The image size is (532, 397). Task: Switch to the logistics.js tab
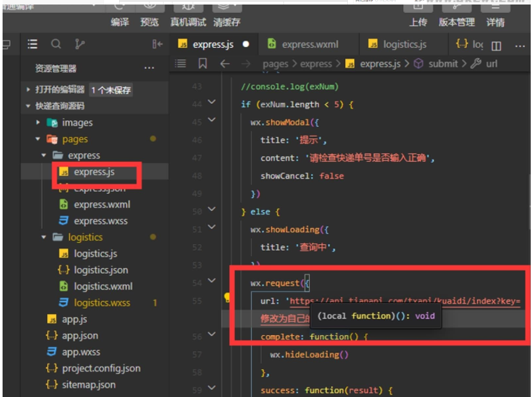pyautogui.click(x=404, y=44)
